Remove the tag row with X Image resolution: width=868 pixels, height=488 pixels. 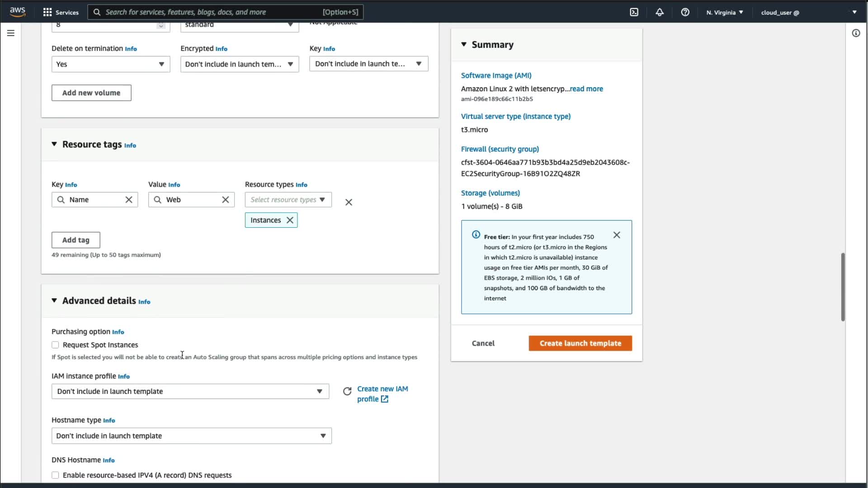point(349,202)
